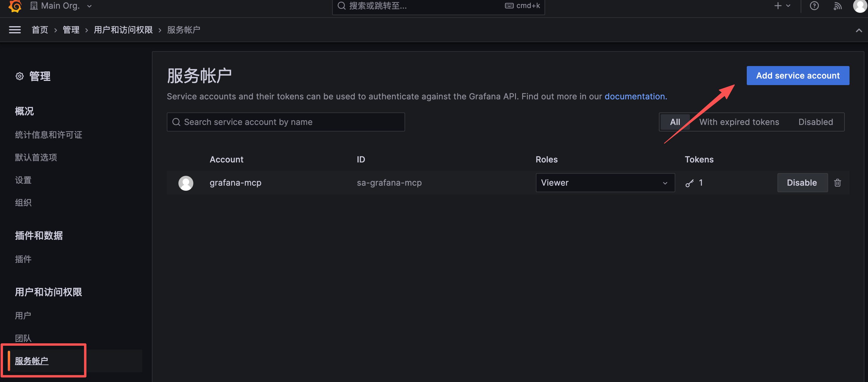This screenshot has height=382, width=868.
Task: Open 设置 in sidebar
Action: pyautogui.click(x=23, y=180)
